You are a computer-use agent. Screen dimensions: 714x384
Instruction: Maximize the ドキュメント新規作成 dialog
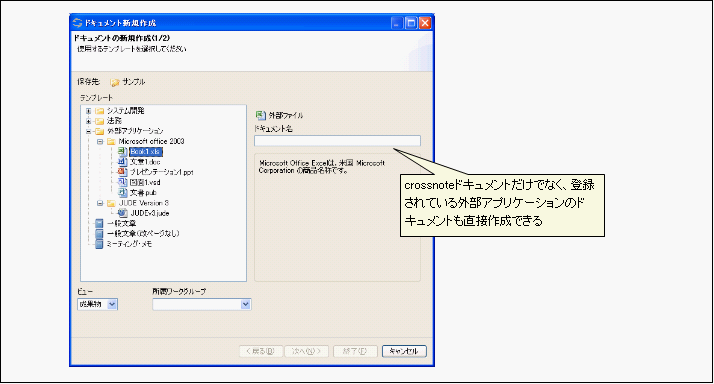point(411,23)
